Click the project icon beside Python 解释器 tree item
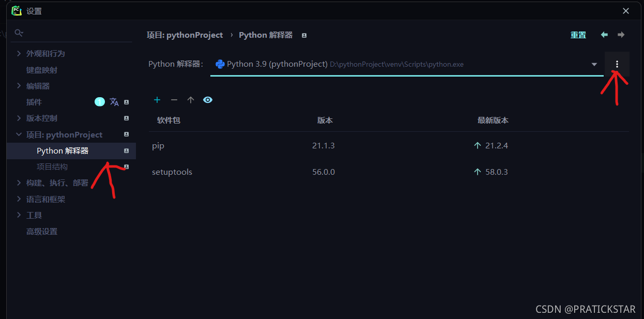The width and height of the screenshot is (644, 319). (x=126, y=151)
